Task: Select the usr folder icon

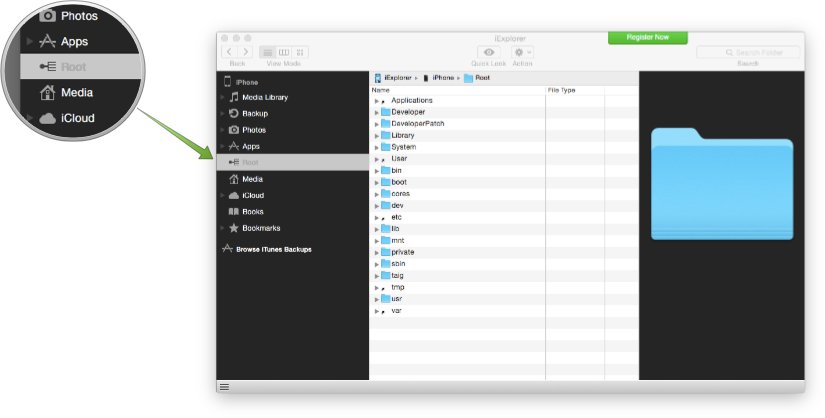Action: 386,298
